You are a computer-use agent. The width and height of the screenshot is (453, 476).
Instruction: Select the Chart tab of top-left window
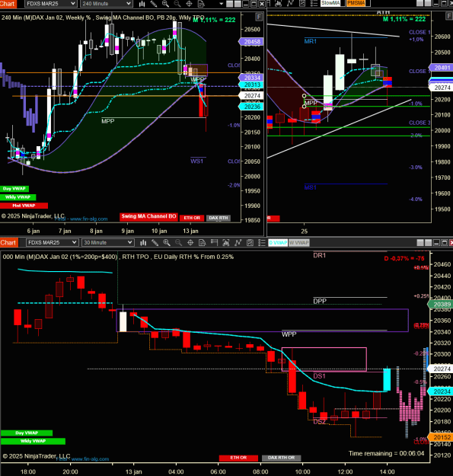tap(8, 4)
